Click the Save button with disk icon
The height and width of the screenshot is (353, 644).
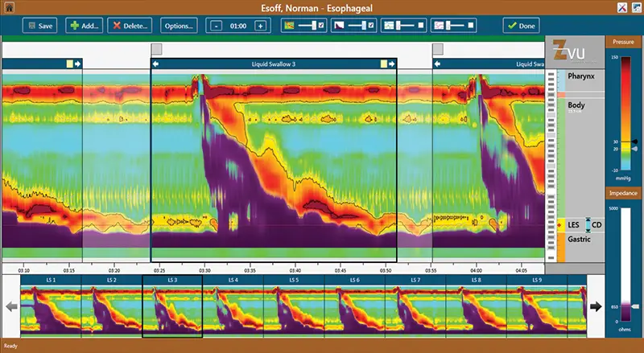(40, 26)
